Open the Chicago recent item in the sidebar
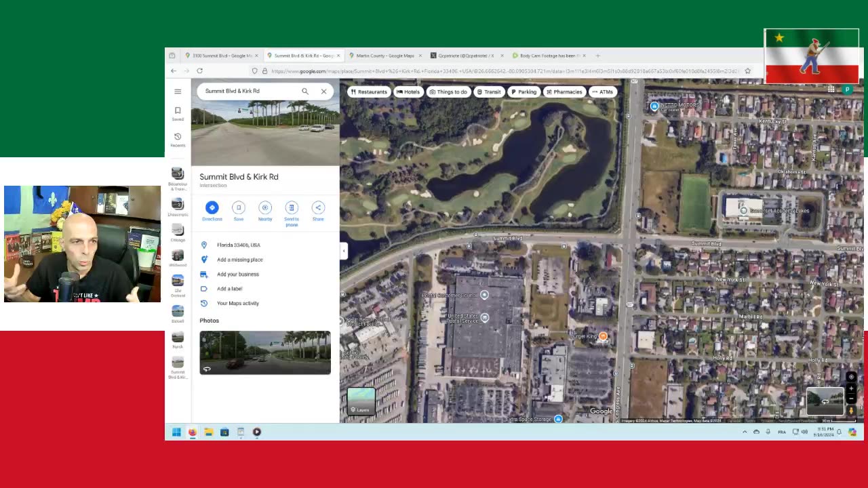This screenshot has width=868, height=488. click(178, 232)
